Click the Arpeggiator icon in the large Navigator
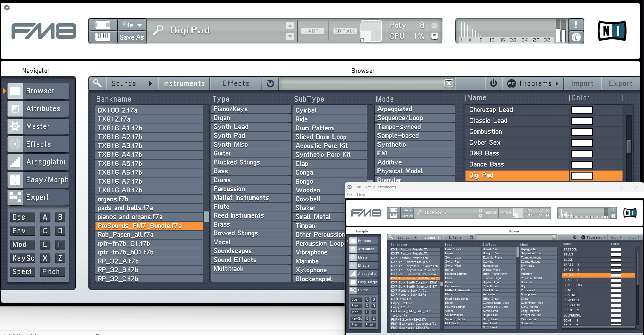Viewport: 644px width, 335px height. click(15, 162)
